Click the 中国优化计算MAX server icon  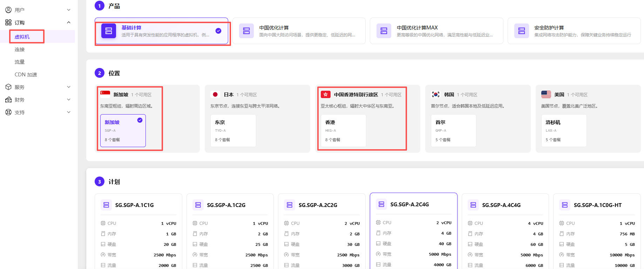pos(384,31)
